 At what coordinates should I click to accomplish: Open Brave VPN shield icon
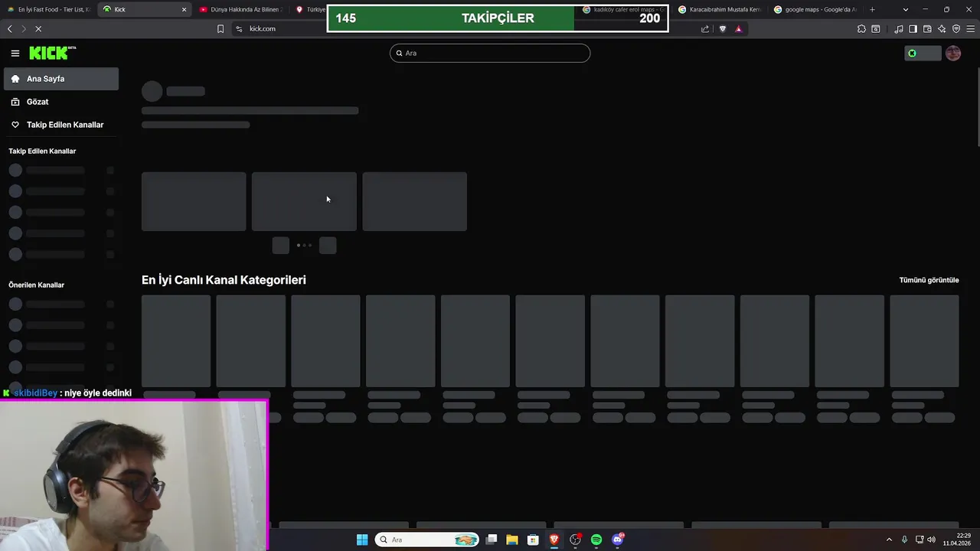point(956,28)
